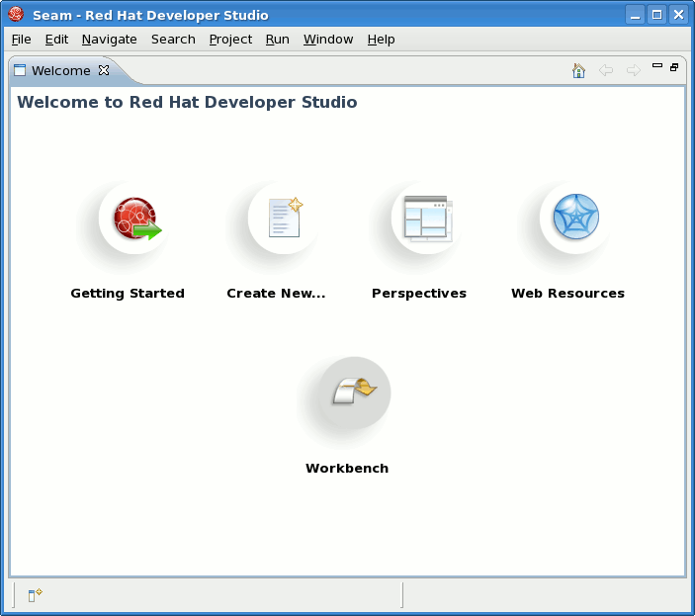Open the Perspectives window-layout icon

[x=427, y=219]
